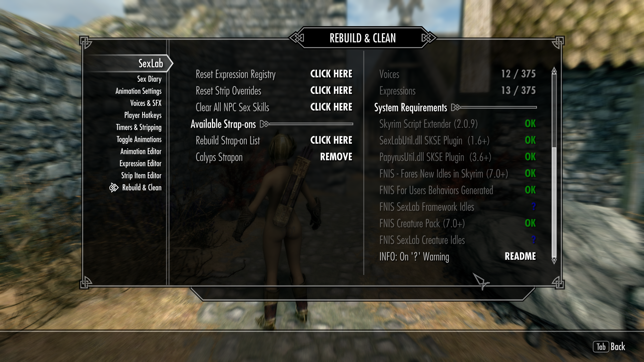Select the Voices & SFX sidebar option
The image size is (644, 362).
tap(146, 103)
